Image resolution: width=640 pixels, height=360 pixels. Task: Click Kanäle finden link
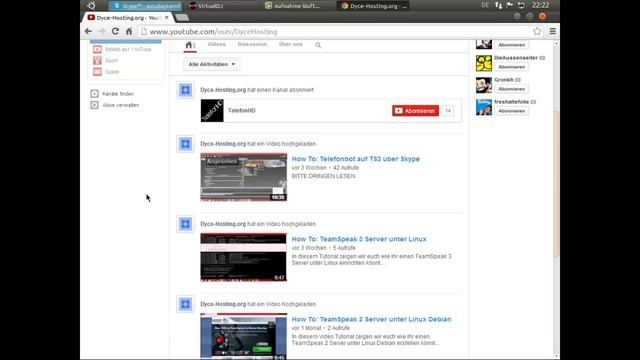tap(118, 94)
